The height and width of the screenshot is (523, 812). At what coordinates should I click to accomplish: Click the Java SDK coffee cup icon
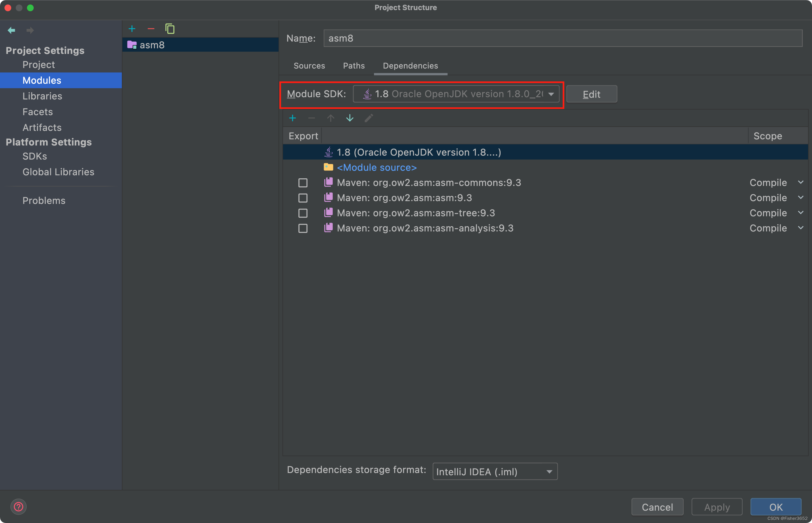(x=366, y=93)
